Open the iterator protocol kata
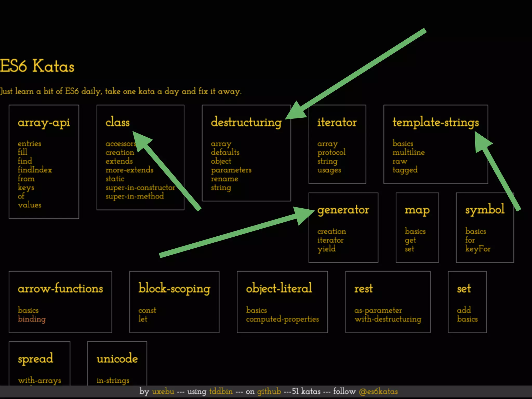Screen dimensions: 532x399 tap(331, 152)
